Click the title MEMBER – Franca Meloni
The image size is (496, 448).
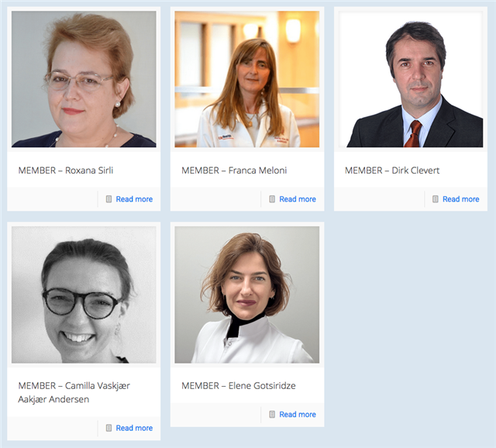tap(234, 171)
